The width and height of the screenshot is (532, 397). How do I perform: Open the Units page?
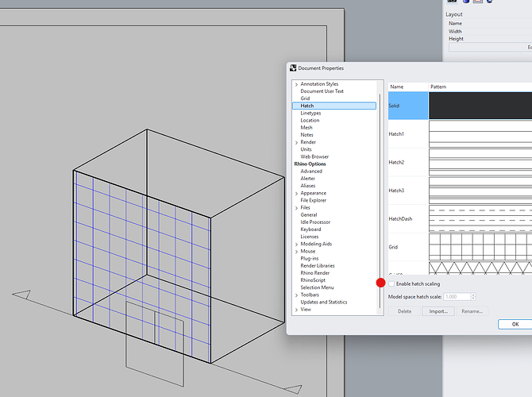pyautogui.click(x=306, y=149)
